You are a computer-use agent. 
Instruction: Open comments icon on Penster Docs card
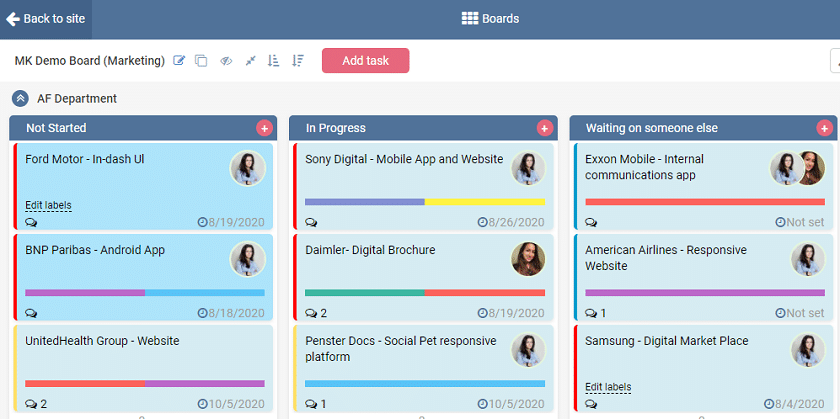click(311, 404)
